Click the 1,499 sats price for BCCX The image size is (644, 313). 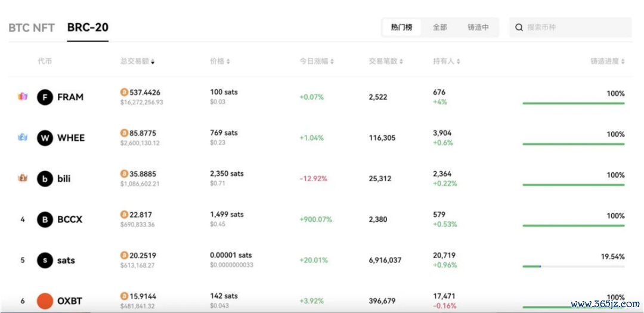(227, 214)
